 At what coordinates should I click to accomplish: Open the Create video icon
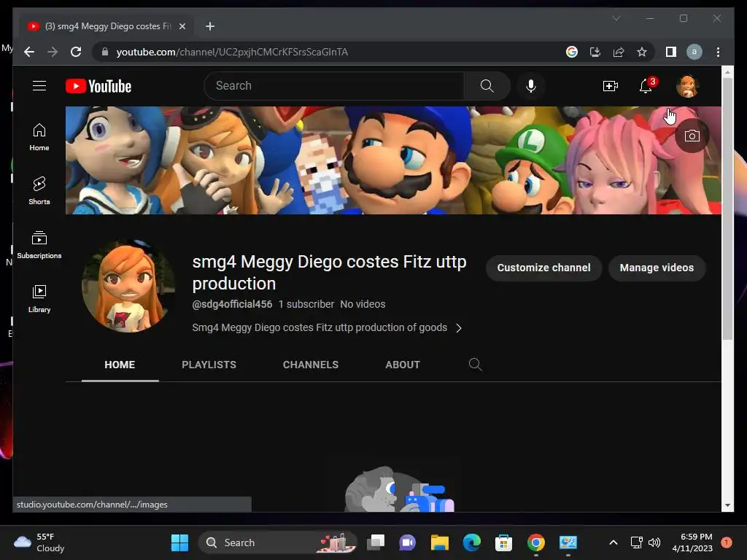click(x=611, y=86)
